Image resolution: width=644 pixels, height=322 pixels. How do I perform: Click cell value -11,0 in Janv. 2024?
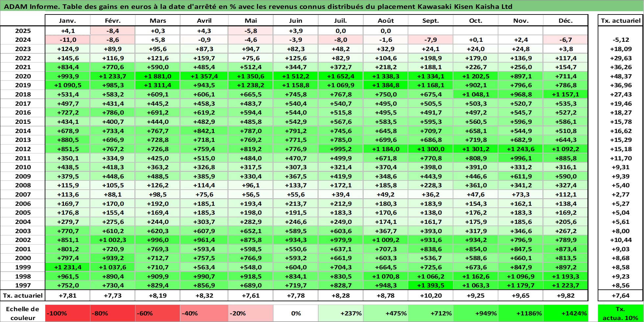(x=68, y=40)
